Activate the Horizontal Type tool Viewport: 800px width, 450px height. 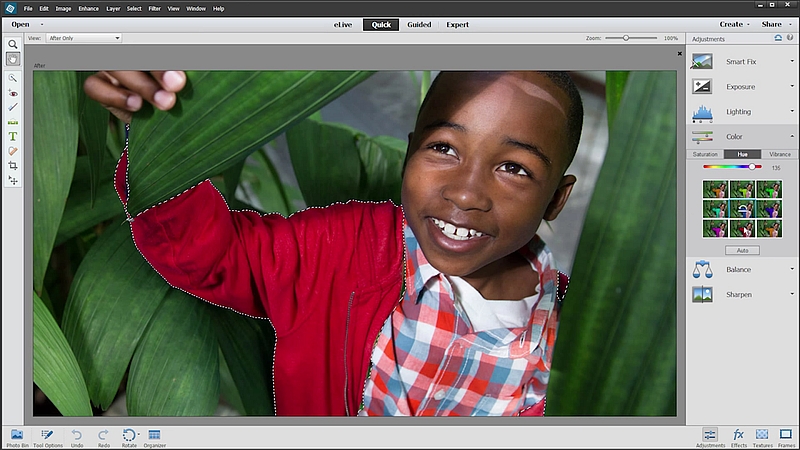pyautogui.click(x=13, y=136)
